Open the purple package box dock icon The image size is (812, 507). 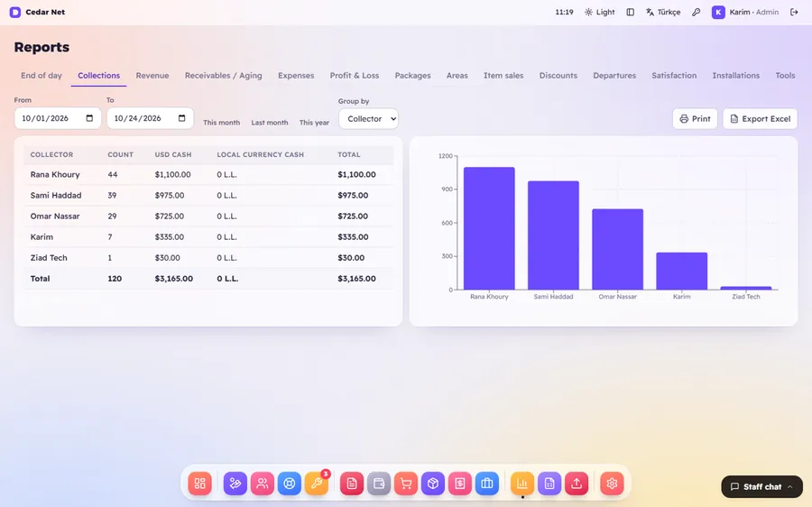(x=433, y=484)
